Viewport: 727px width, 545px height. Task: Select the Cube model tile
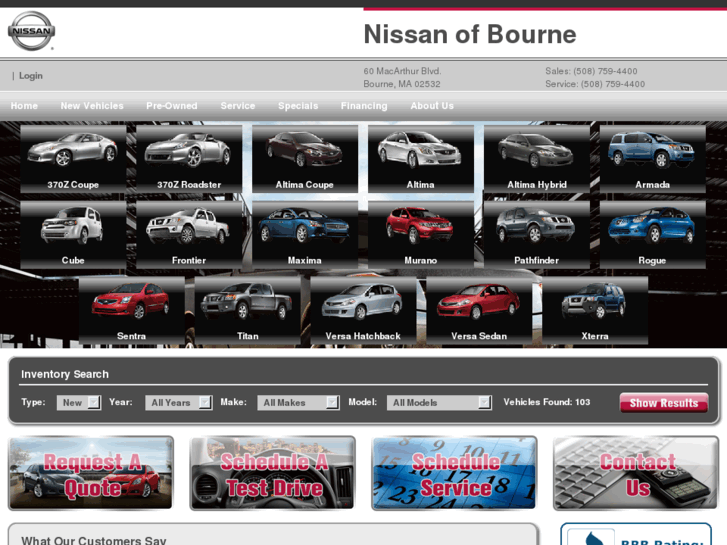(x=73, y=235)
